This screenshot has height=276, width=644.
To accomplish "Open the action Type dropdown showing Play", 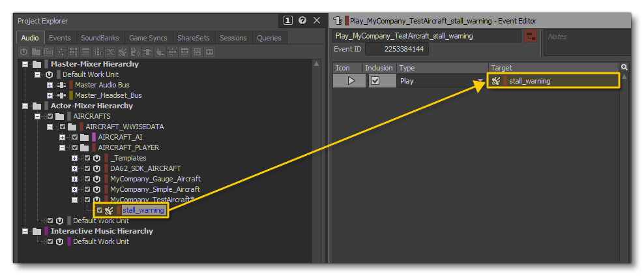I will [480, 81].
